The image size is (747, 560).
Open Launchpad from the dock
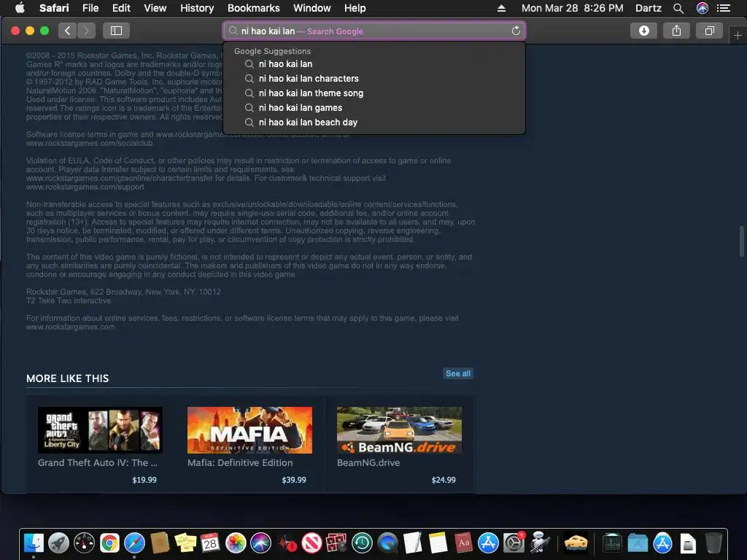point(58,542)
